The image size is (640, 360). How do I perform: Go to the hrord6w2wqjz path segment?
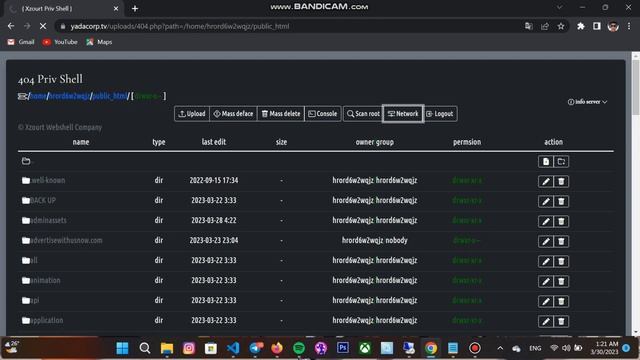pyautogui.click(x=69, y=96)
